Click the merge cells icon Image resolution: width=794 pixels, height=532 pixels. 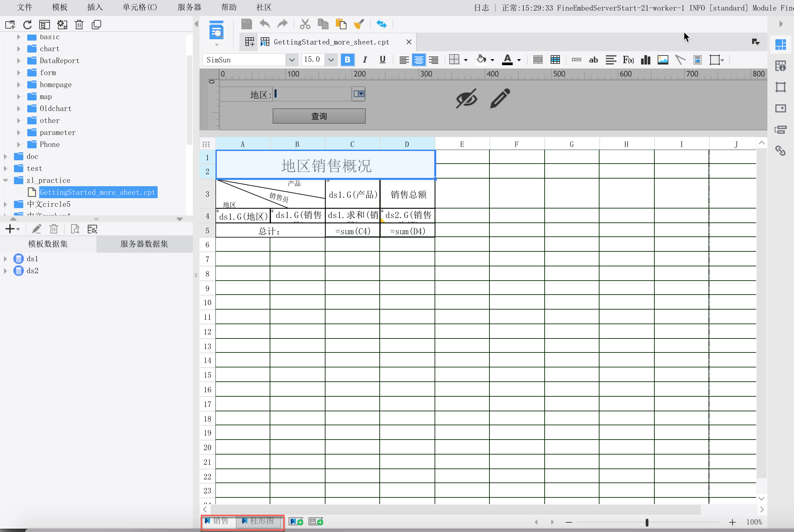tap(538, 60)
